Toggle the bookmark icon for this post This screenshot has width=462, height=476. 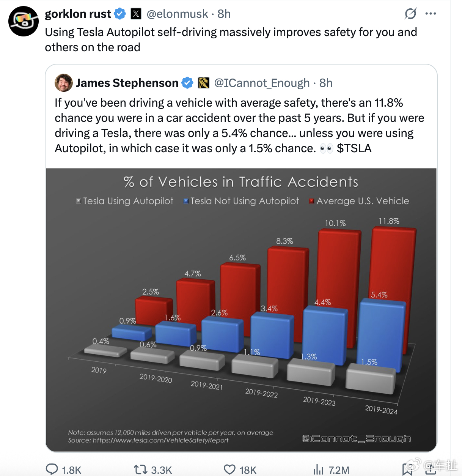click(407, 470)
